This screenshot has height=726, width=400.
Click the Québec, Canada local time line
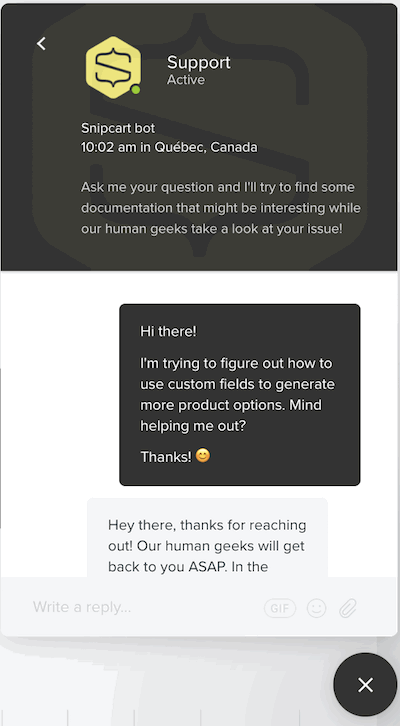coord(169,147)
